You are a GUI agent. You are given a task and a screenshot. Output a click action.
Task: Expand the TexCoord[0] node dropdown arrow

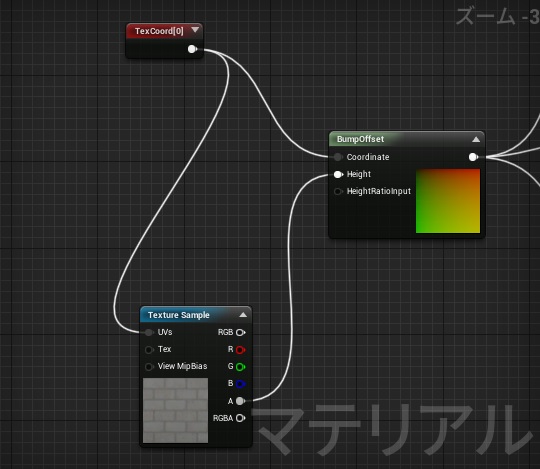click(x=195, y=30)
